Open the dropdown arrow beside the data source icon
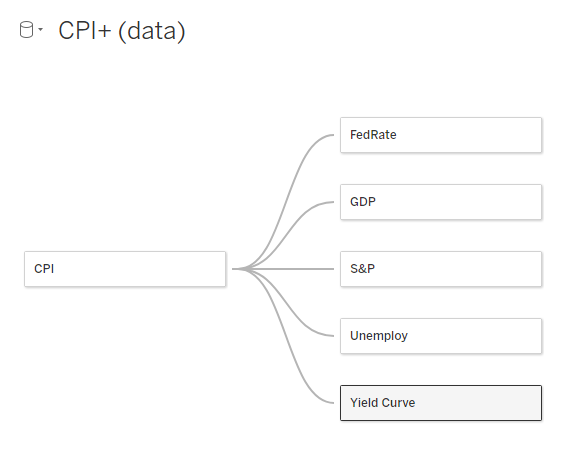 pyautogui.click(x=40, y=29)
